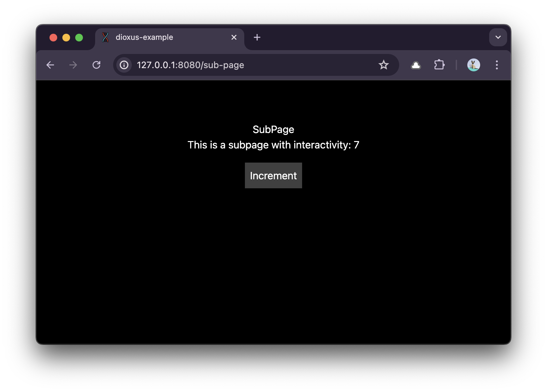Image resolution: width=547 pixels, height=392 pixels.
Task: Open the cloud extension icon
Action: (416, 65)
